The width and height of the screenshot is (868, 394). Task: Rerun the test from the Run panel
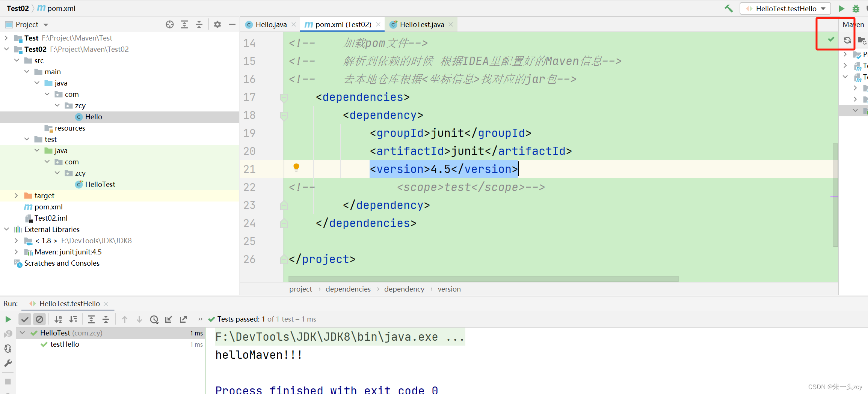(8, 319)
